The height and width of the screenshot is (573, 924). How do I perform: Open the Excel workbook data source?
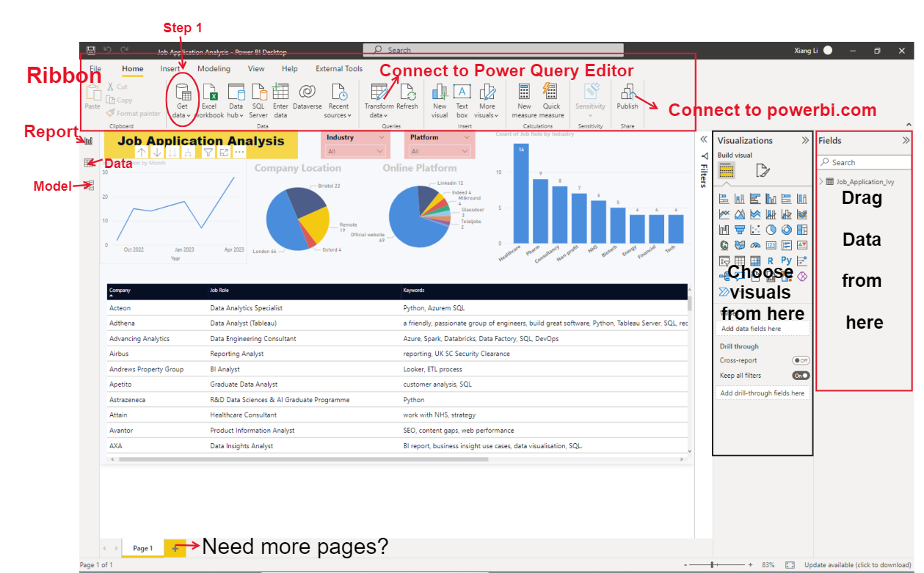[209, 94]
